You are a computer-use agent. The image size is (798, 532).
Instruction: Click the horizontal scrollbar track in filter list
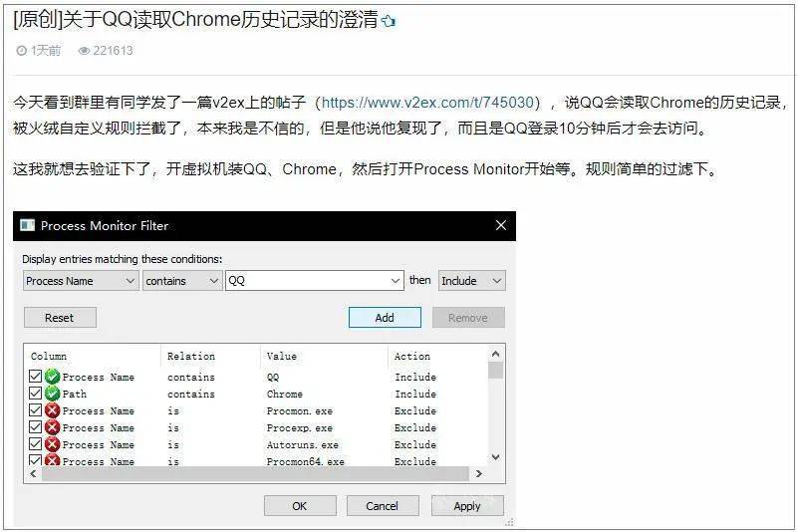[254, 474]
